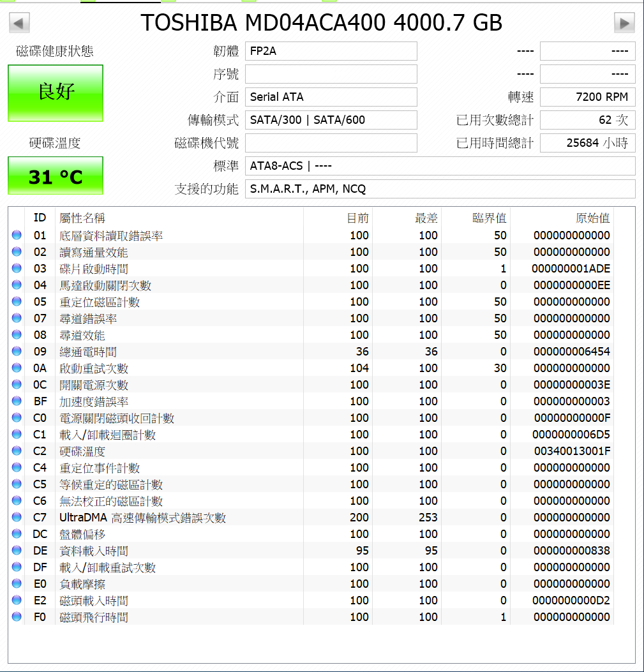Image resolution: width=644 pixels, height=672 pixels.
Task: Click the status icon for attribute F0
Action: coord(17,616)
